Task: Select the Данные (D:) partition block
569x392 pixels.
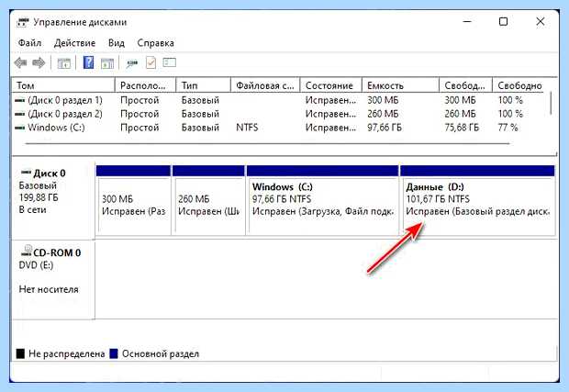Action: (477, 200)
